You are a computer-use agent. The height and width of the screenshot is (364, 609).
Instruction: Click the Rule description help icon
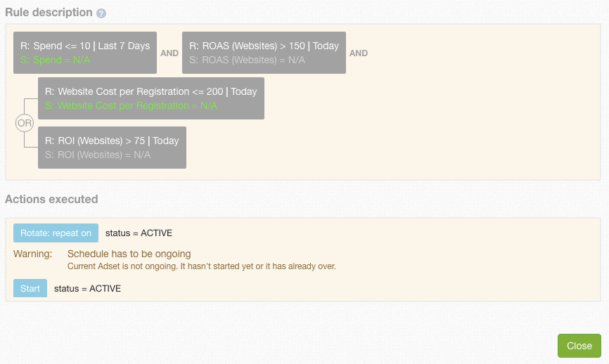[101, 13]
